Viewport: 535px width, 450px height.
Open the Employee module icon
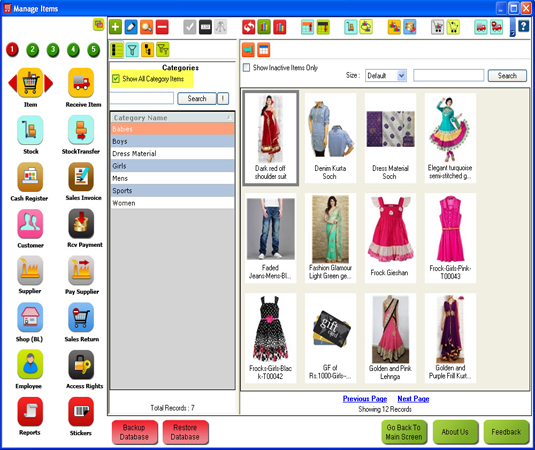(30, 365)
